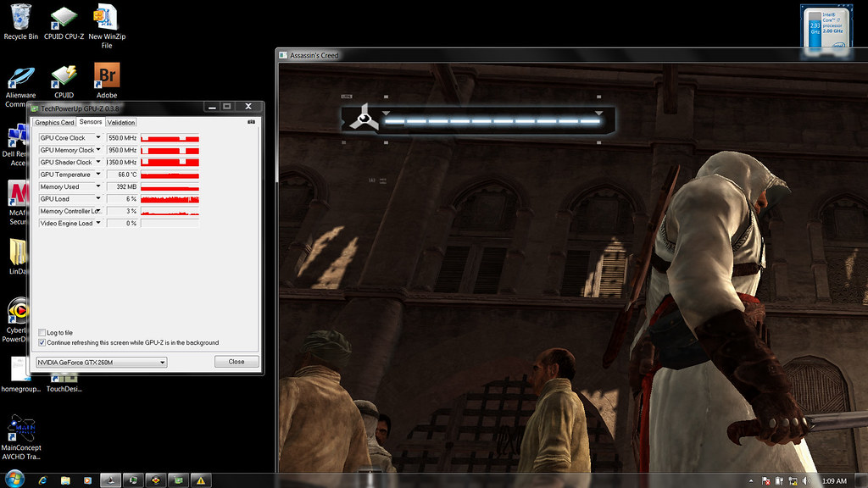Open the taskbar clock showing 1:09 AM
The height and width of the screenshot is (488, 868).
click(x=834, y=481)
